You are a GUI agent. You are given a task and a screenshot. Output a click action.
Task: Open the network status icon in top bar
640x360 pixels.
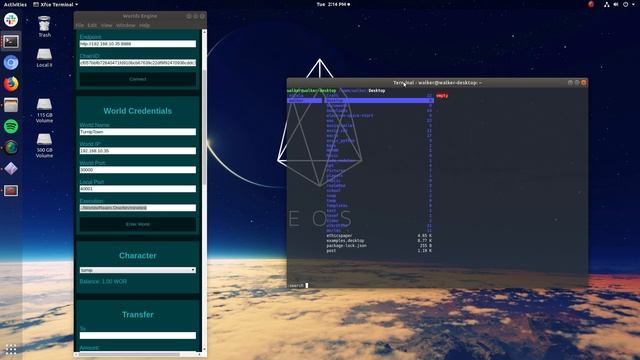(x=607, y=4)
